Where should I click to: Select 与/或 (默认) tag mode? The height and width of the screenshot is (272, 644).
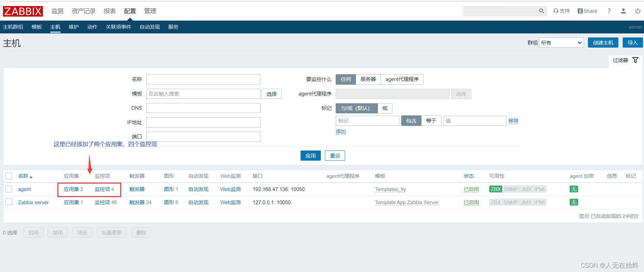[x=357, y=108]
